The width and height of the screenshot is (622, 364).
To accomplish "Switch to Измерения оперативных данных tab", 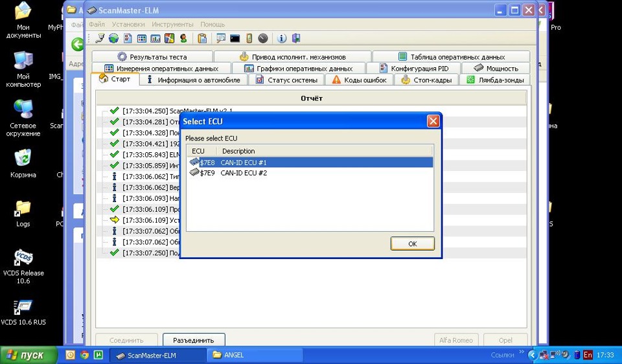I will (x=161, y=68).
